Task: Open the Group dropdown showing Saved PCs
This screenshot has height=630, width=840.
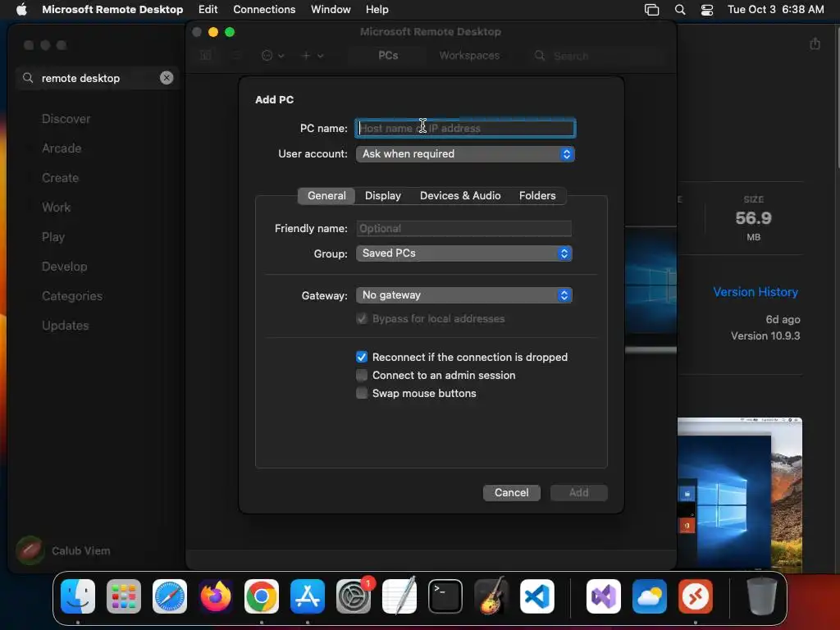Action: 464,253
